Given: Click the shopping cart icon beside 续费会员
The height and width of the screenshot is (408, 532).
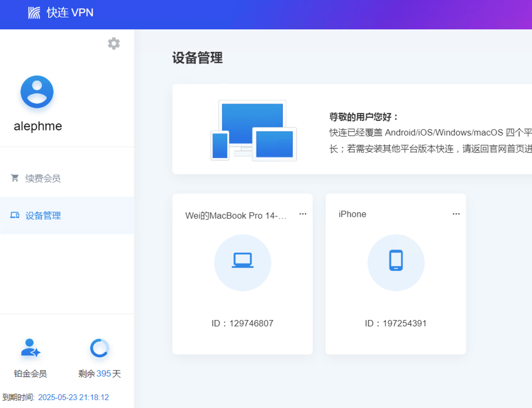Looking at the screenshot, I should tap(15, 178).
